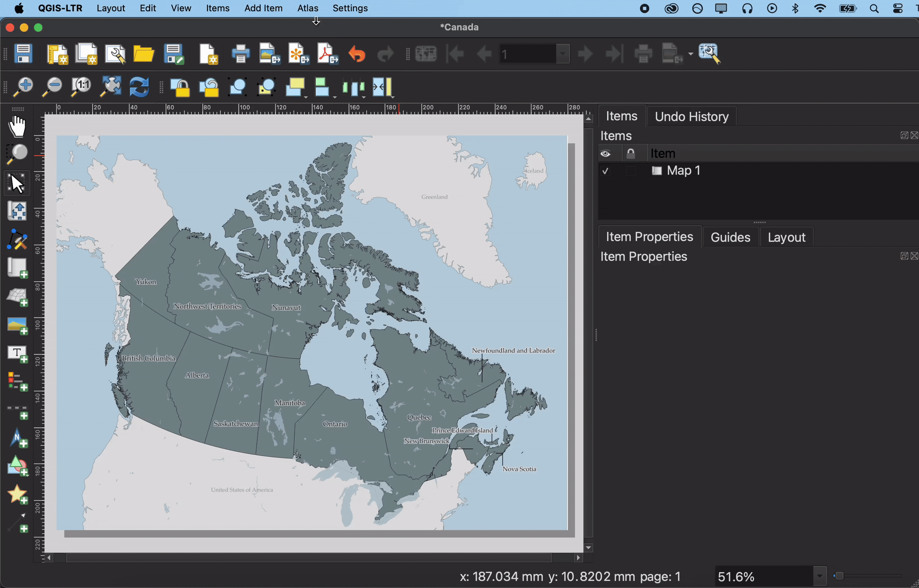Image resolution: width=919 pixels, height=588 pixels.
Task: Switch to the Guides tab
Action: [x=730, y=237]
